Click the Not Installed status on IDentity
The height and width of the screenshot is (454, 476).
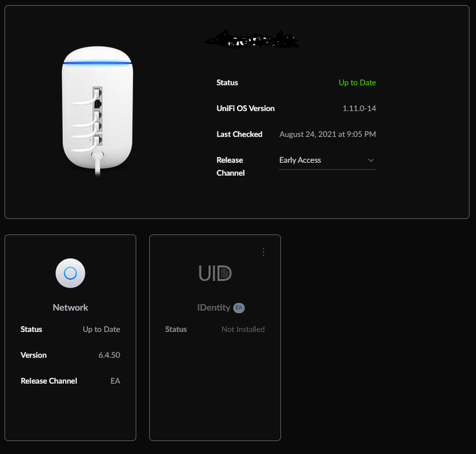tap(243, 329)
